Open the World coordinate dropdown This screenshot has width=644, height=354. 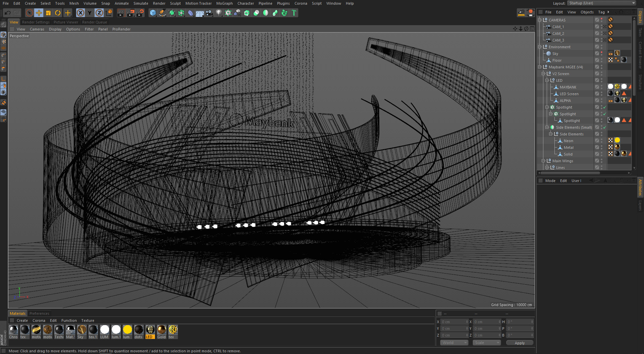coord(454,343)
